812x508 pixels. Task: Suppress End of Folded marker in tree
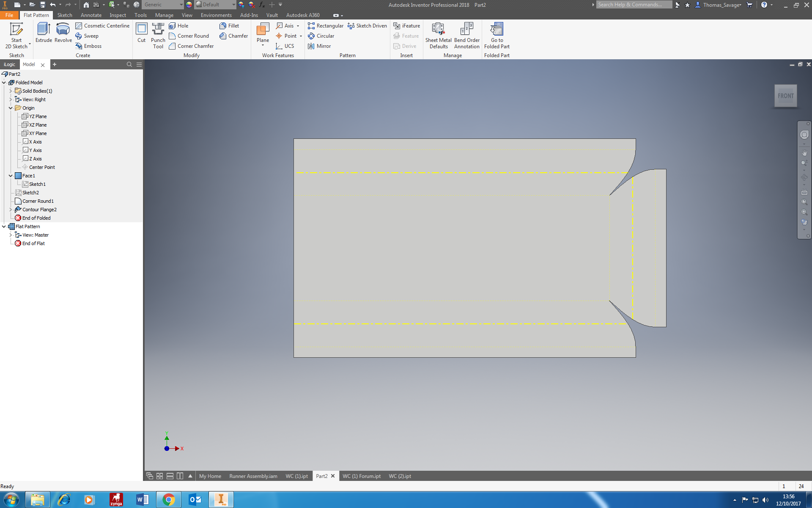click(x=36, y=218)
